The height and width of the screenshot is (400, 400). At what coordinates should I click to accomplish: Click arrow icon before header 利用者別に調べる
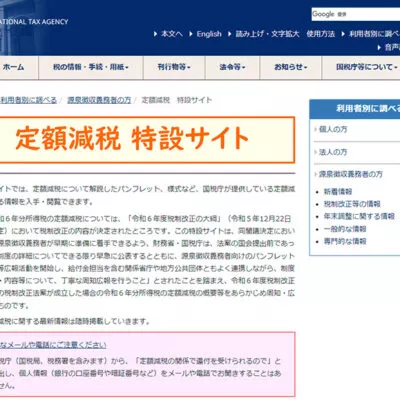[x=343, y=34]
